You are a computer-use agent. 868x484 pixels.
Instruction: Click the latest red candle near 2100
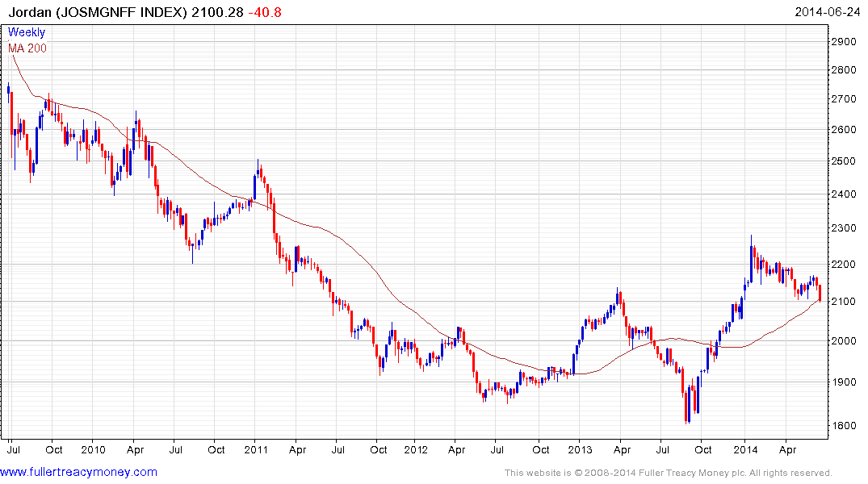click(x=820, y=293)
